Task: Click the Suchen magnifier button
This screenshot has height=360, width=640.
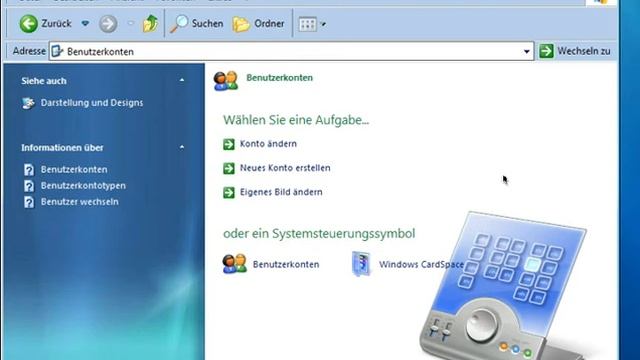Action: click(x=196, y=24)
